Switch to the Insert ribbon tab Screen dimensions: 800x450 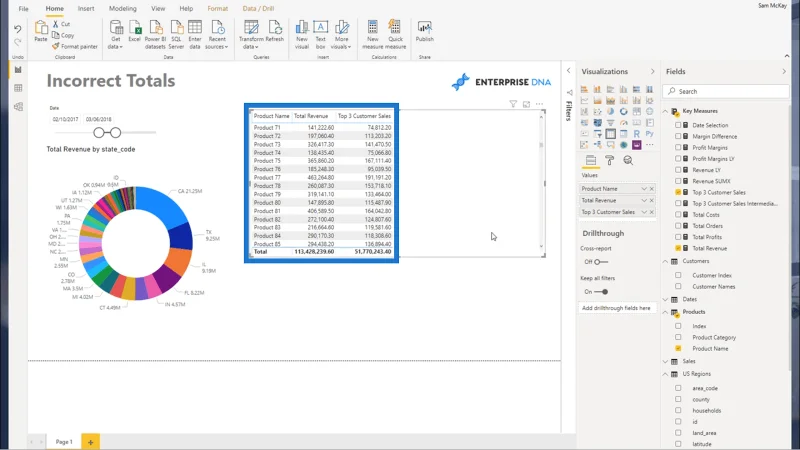[86, 9]
